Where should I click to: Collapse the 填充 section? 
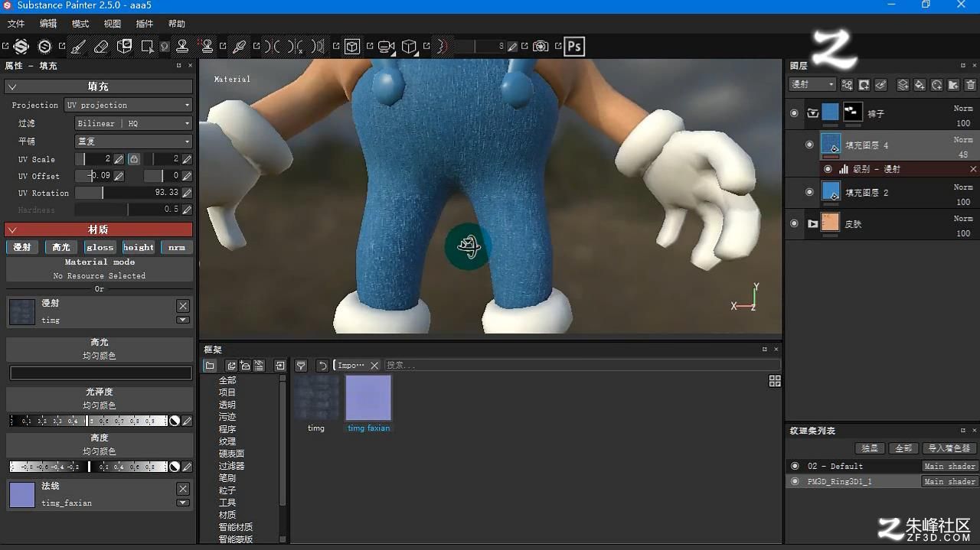pyautogui.click(x=12, y=86)
